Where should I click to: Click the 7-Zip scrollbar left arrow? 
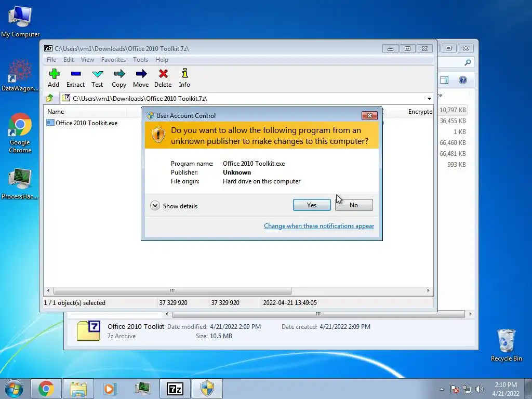point(48,291)
